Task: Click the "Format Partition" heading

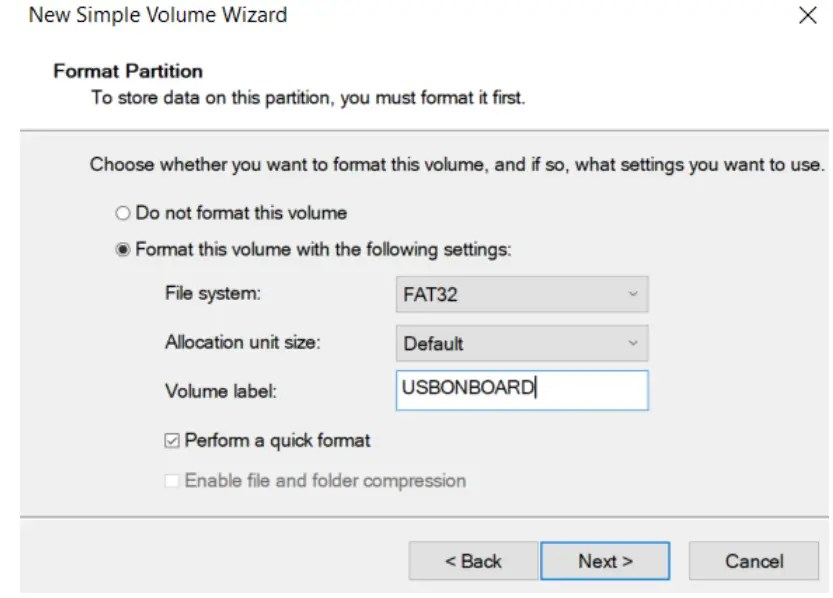Action: 128,71
